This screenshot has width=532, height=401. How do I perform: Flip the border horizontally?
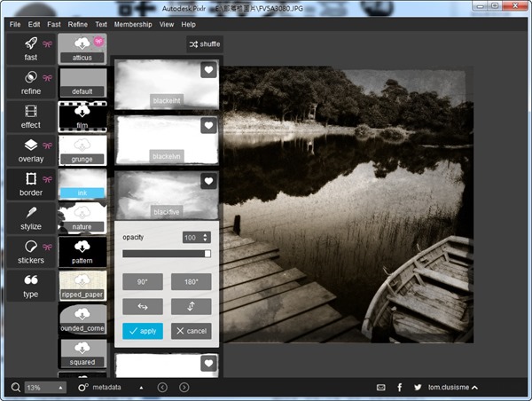[142, 306]
